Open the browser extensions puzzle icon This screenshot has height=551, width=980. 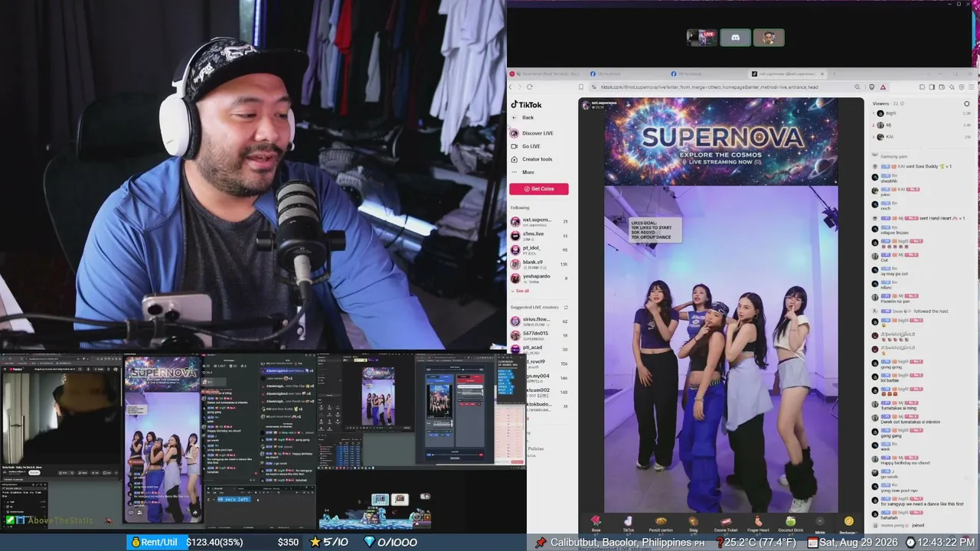pyautogui.click(x=922, y=87)
